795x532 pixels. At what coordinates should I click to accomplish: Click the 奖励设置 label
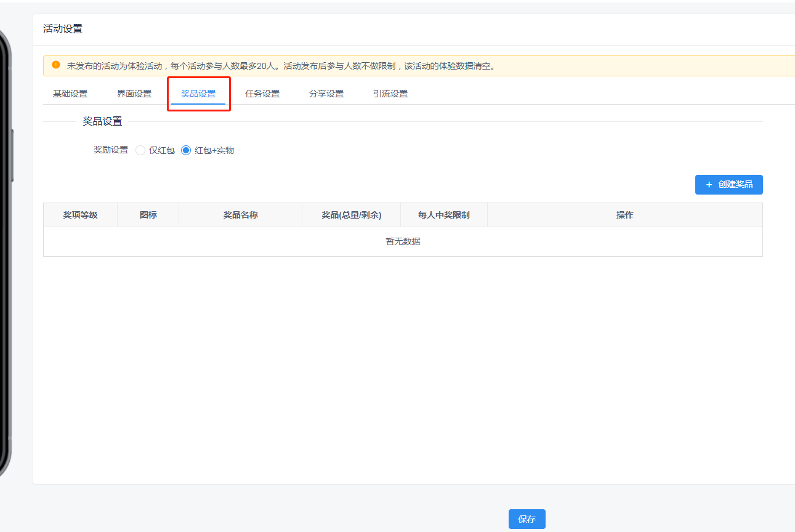tap(111, 150)
